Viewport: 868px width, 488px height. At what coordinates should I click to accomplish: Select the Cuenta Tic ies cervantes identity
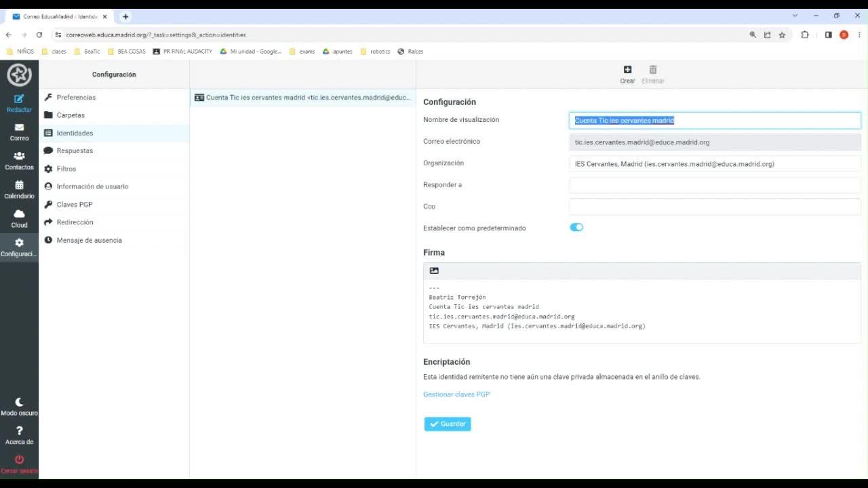[x=302, y=98]
